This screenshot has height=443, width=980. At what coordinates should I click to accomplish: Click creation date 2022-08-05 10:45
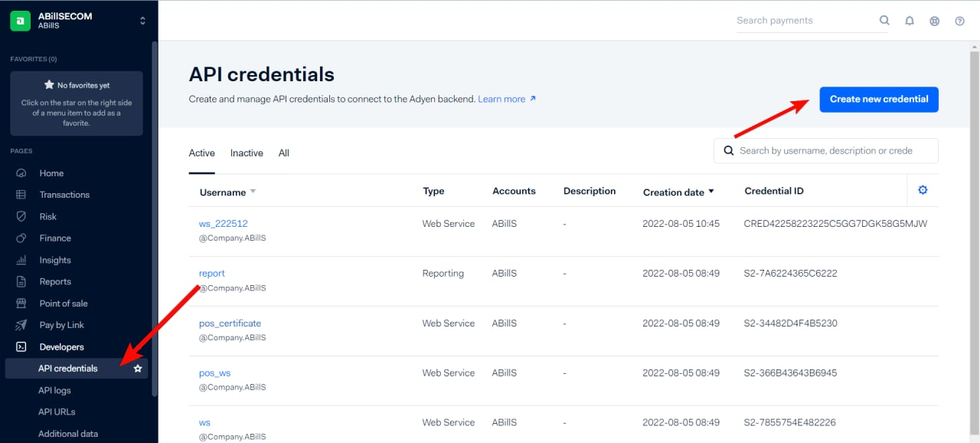pyautogui.click(x=681, y=224)
